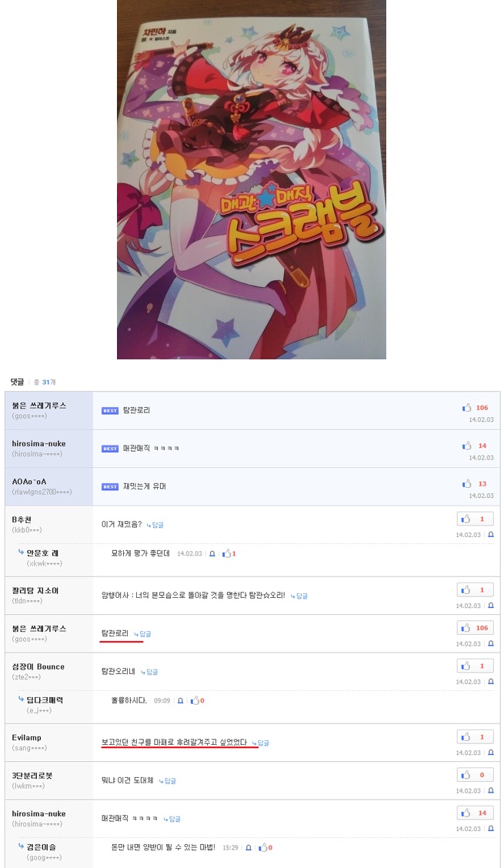Open the book cover photo
The height and width of the screenshot is (868, 504).
[252, 179]
